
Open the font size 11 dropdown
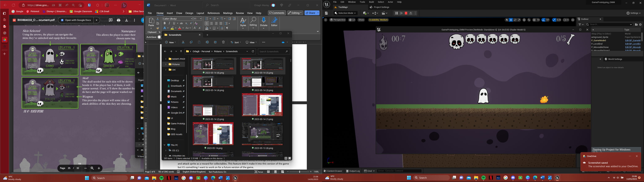(x=200, y=18)
